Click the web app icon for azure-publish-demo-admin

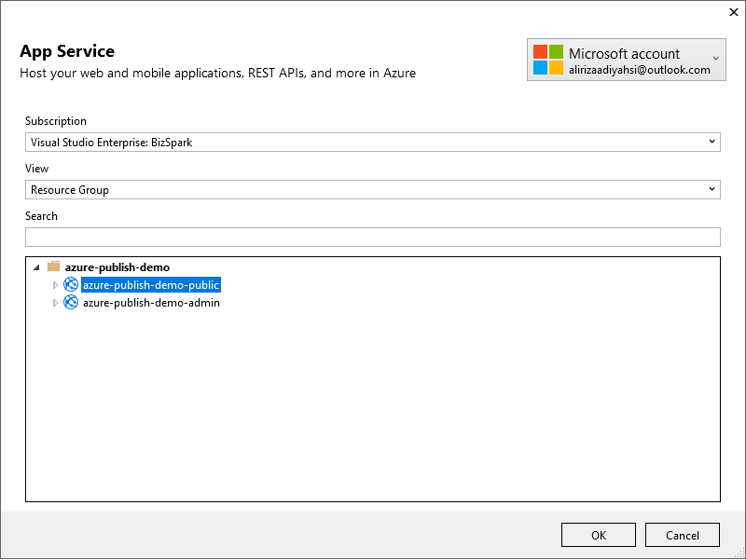point(71,302)
